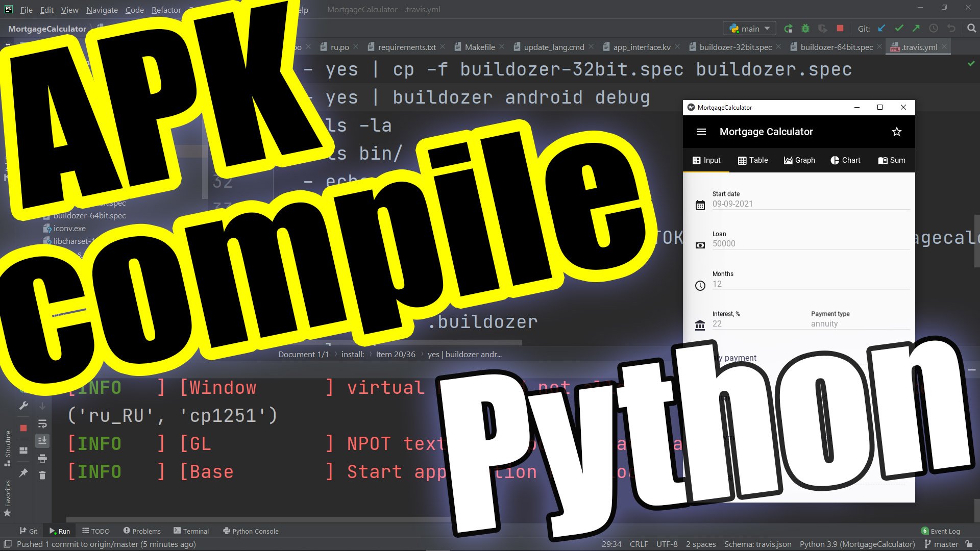Stop the running app with the red square icon

(x=840, y=28)
